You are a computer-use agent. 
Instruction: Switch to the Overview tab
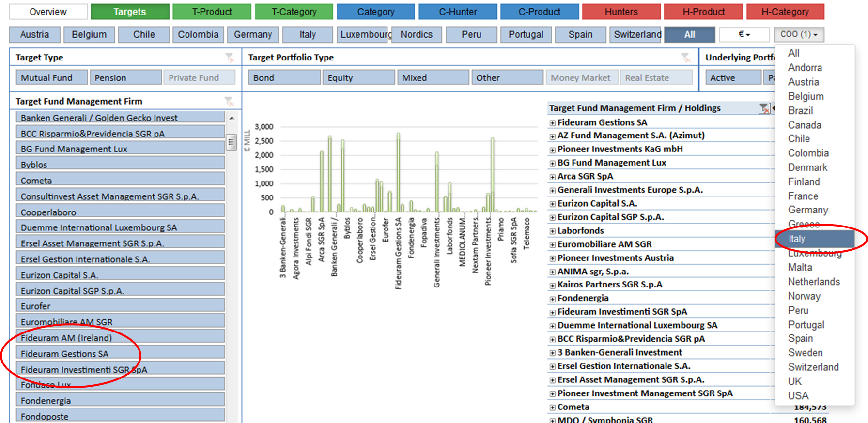48,12
